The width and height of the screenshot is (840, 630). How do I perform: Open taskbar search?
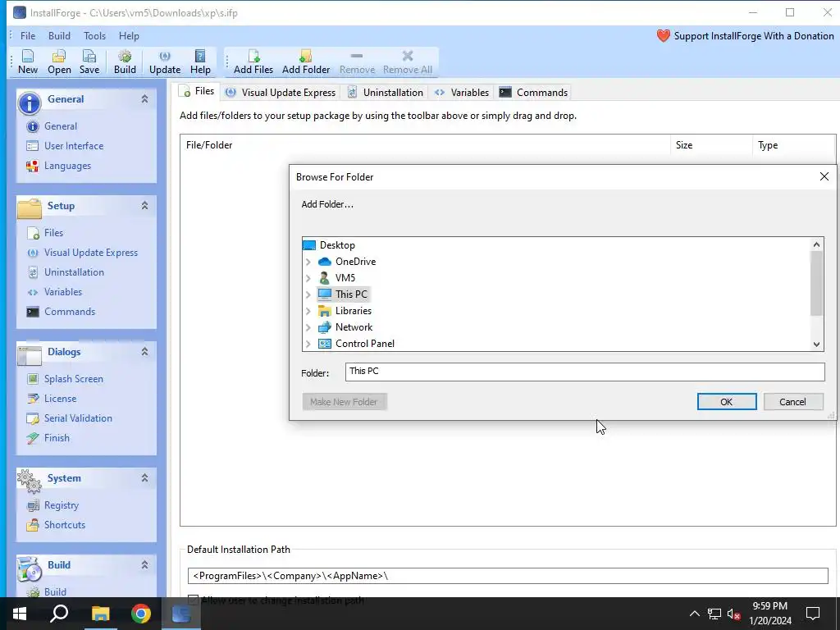click(59, 614)
